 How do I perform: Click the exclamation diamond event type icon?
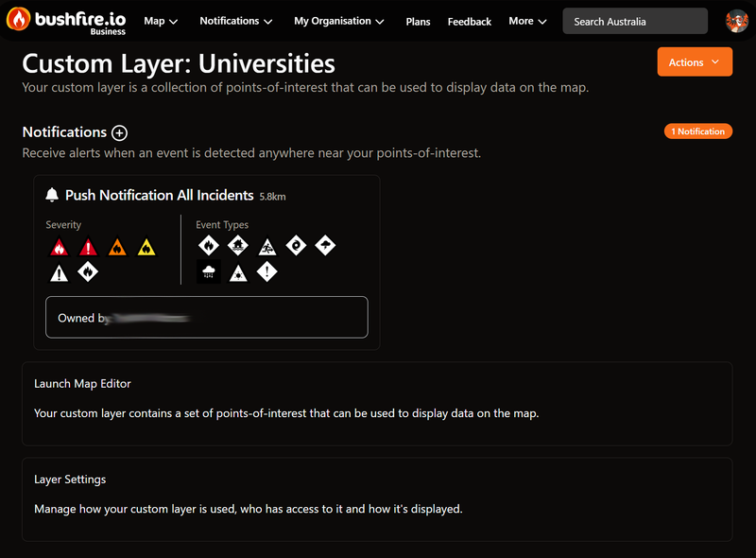(x=267, y=271)
